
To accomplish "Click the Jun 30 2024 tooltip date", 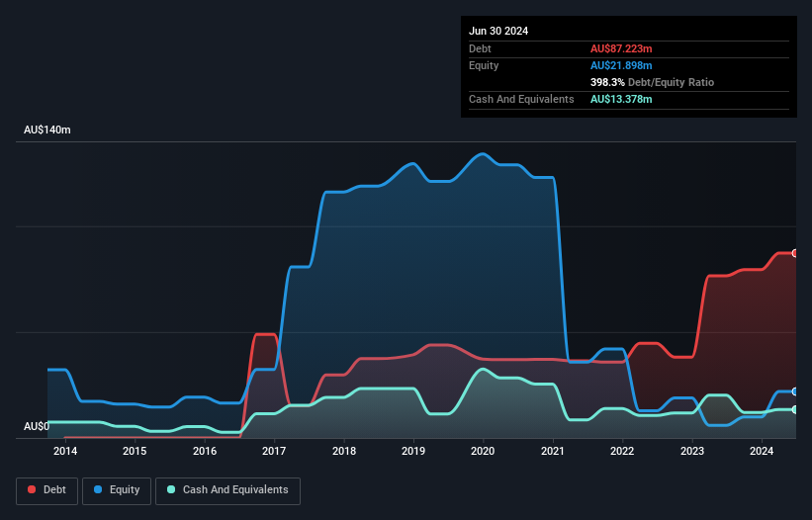I will pos(498,31).
